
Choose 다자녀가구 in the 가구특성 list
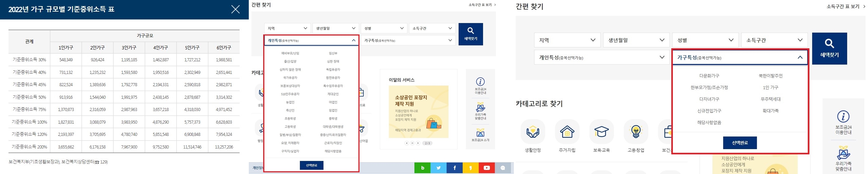[709, 99]
